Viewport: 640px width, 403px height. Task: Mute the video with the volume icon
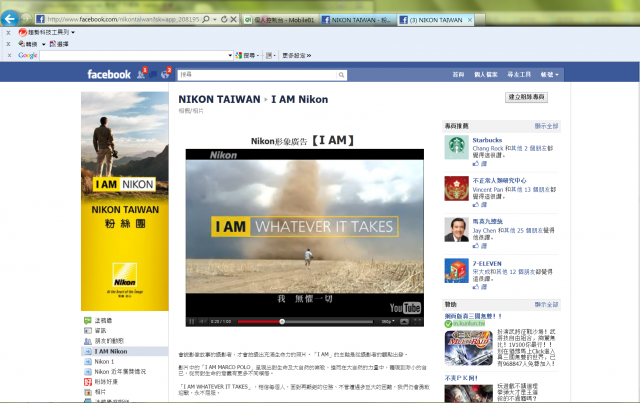[203, 322]
